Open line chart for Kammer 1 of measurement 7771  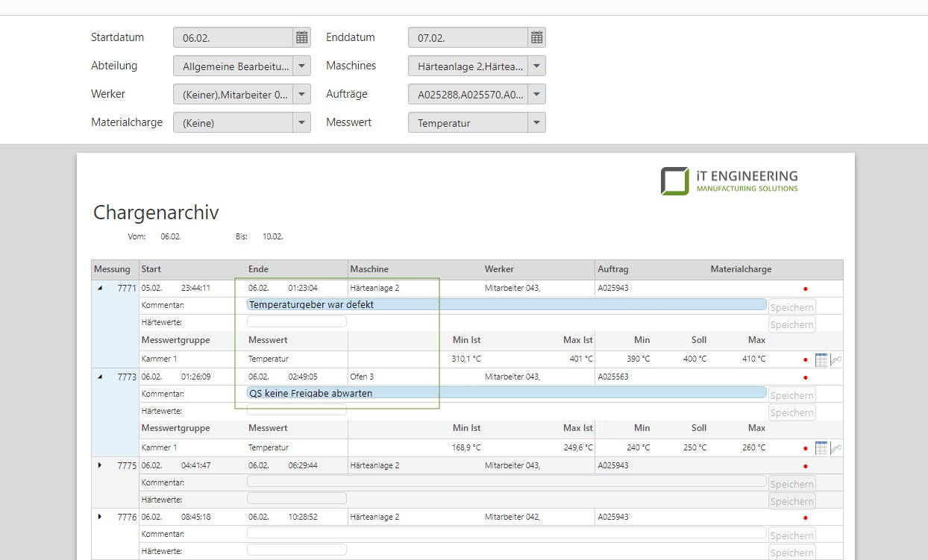[x=836, y=360]
